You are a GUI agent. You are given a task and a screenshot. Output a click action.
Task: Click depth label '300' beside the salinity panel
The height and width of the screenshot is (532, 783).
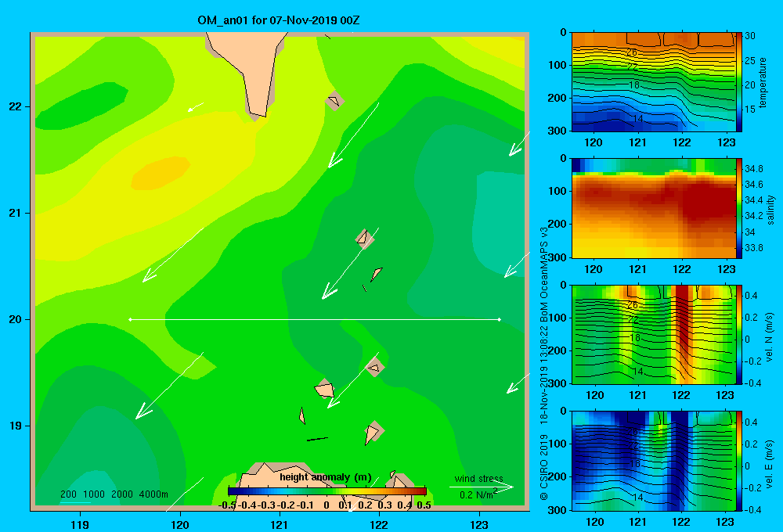(x=557, y=257)
